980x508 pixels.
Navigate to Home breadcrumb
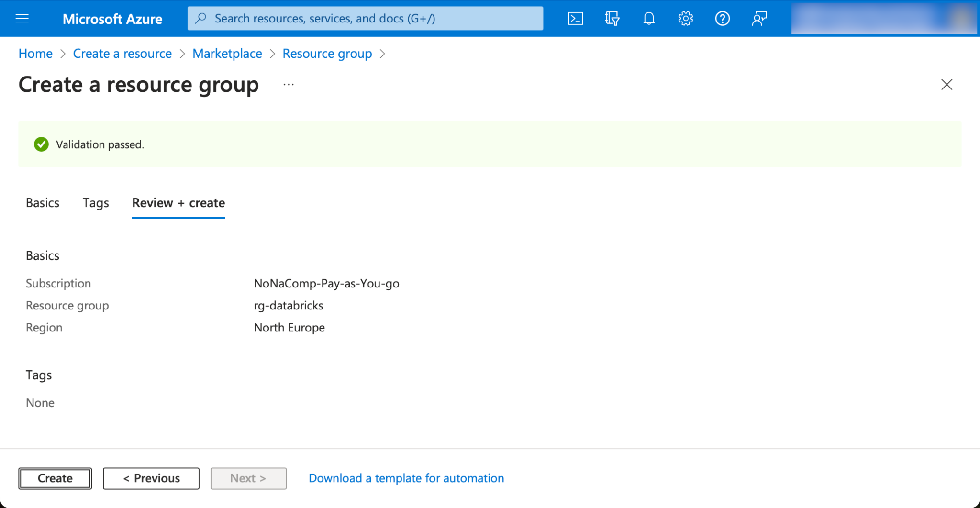click(x=35, y=54)
